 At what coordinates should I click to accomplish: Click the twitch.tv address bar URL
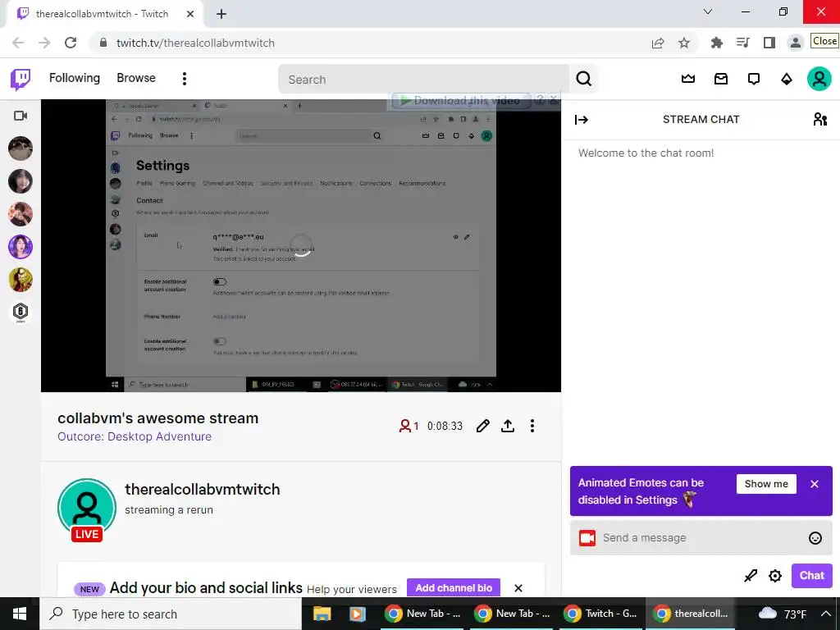click(195, 43)
